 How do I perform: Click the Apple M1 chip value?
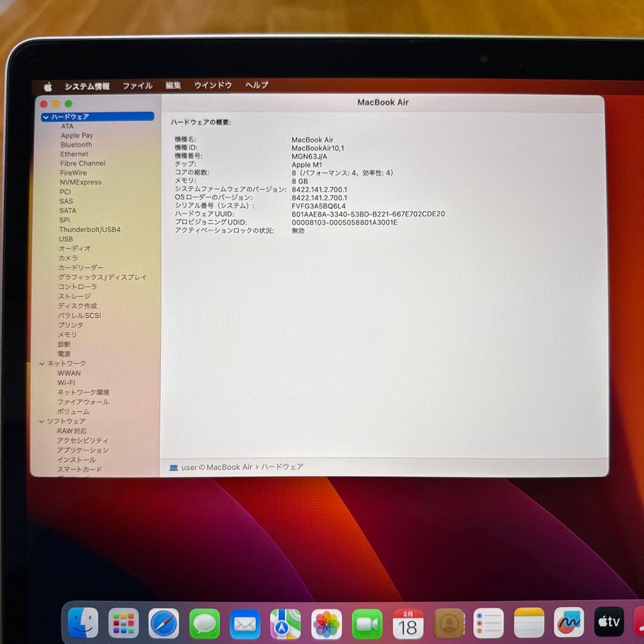[307, 165]
